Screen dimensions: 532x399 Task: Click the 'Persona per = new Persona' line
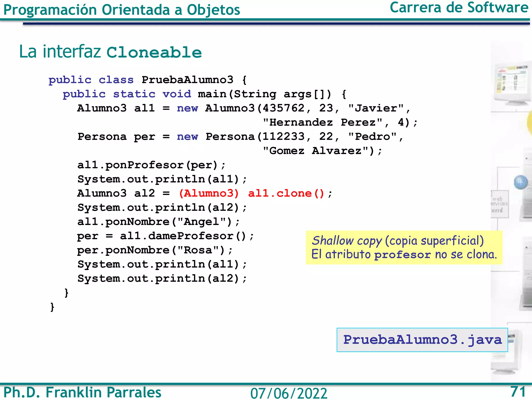241,137
